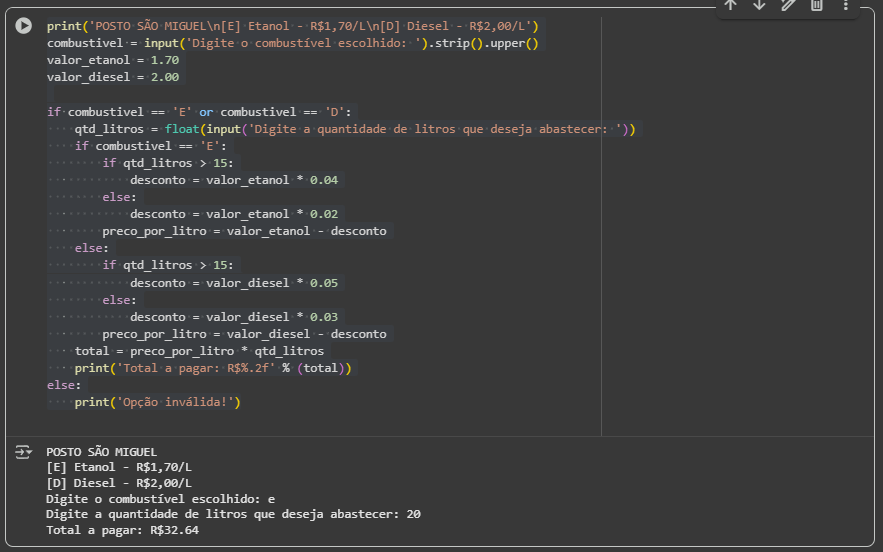Click the combustivel input line
Image resolution: width=883 pixels, height=552 pixels.
(292, 43)
